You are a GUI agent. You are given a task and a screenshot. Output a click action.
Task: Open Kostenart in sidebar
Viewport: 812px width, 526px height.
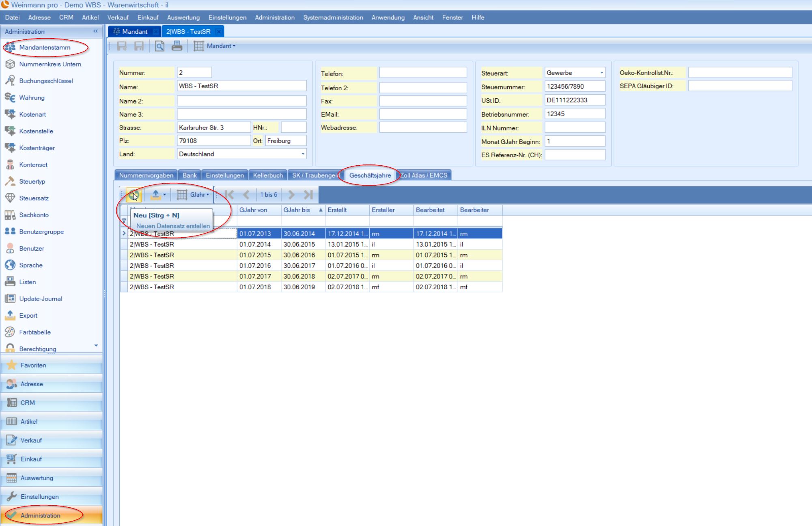[32, 115]
